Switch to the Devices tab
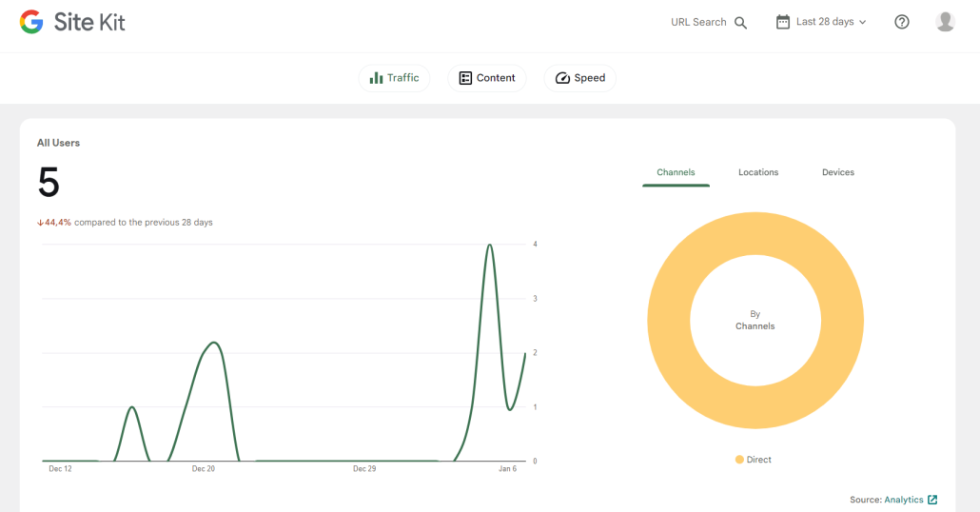Image resolution: width=980 pixels, height=512 pixels. pyautogui.click(x=837, y=172)
